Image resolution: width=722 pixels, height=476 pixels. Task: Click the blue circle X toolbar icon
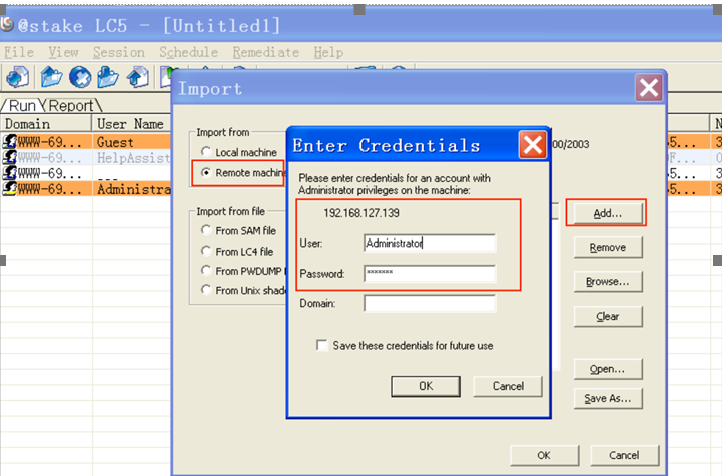coord(80,77)
